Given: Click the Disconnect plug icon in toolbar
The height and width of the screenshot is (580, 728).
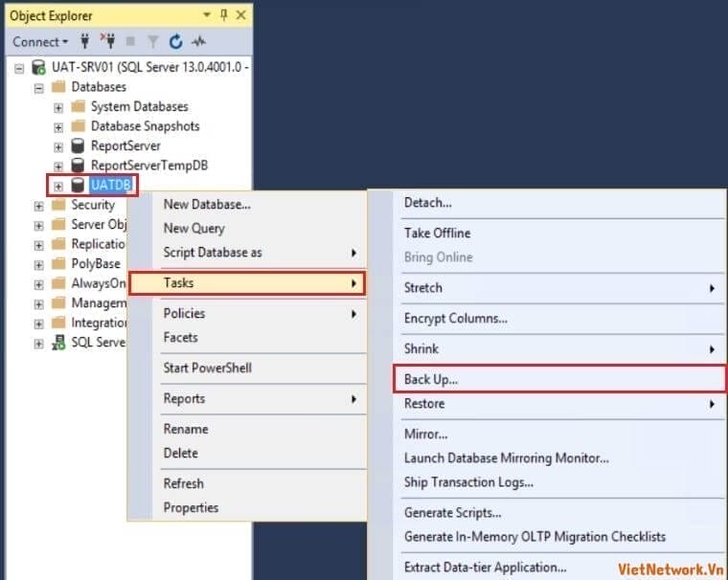Looking at the screenshot, I should 107,42.
